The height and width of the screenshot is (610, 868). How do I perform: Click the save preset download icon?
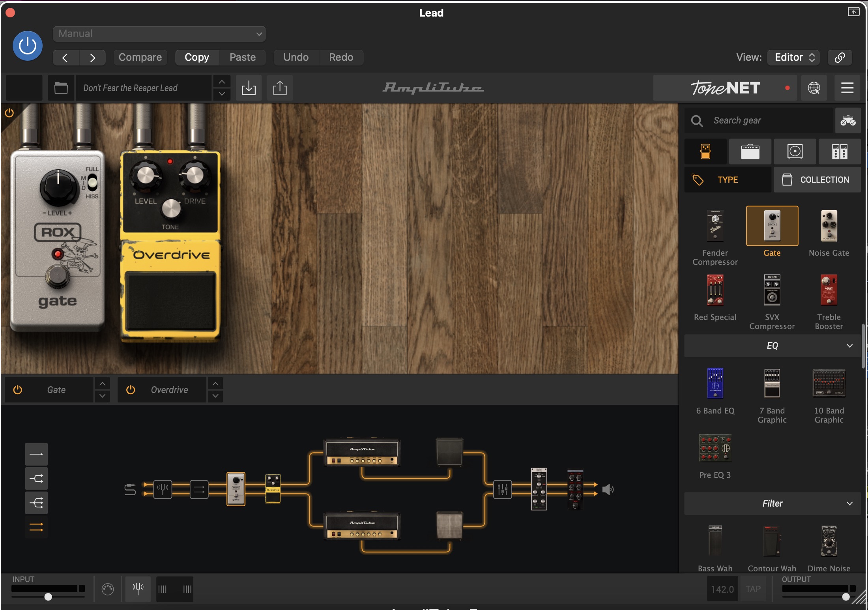tap(249, 88)
